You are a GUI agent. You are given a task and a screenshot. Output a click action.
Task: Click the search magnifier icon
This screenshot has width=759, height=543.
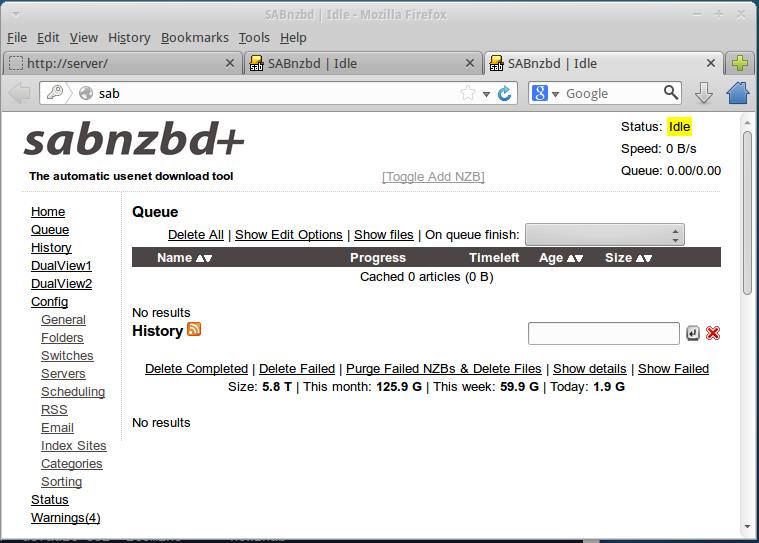(x=670, y=92)
